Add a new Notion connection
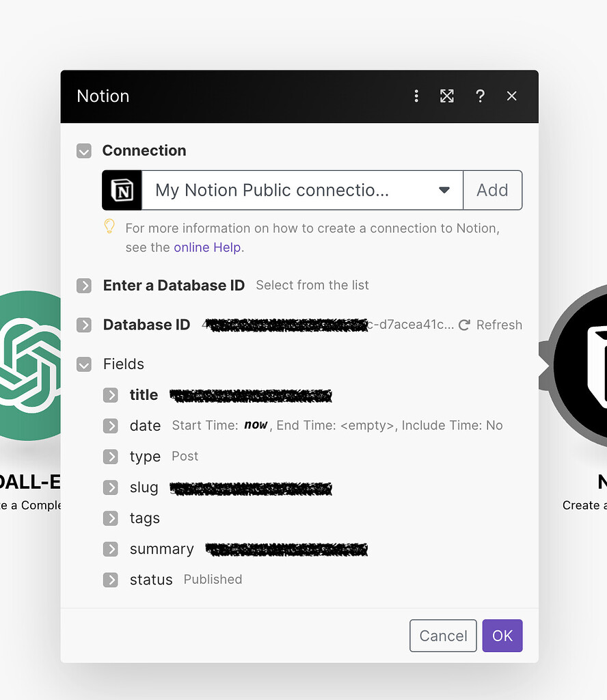This screenshot has width=607, height=700. point(492,190)
